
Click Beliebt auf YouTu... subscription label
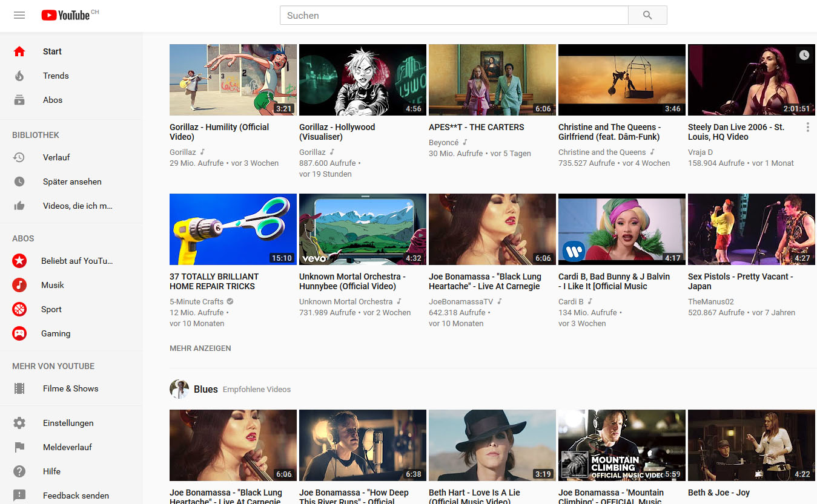click(x=77, y=261)
